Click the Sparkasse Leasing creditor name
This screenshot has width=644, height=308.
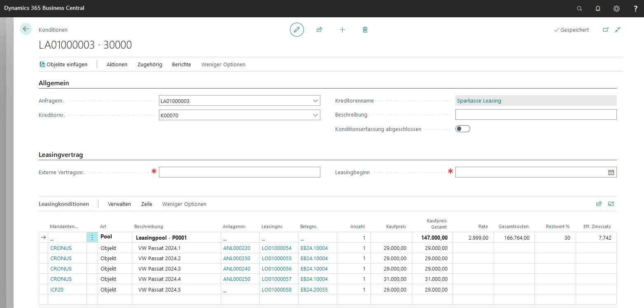479,101
